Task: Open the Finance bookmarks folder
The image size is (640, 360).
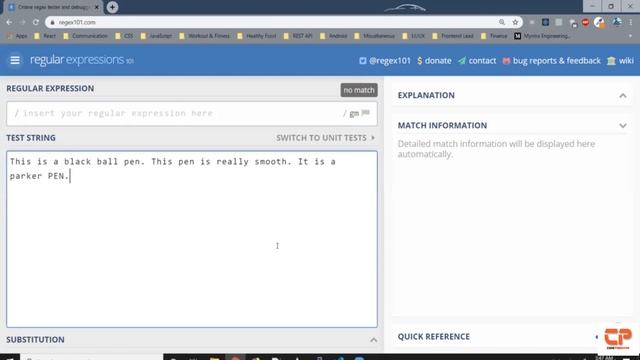Action: (494, 36)
